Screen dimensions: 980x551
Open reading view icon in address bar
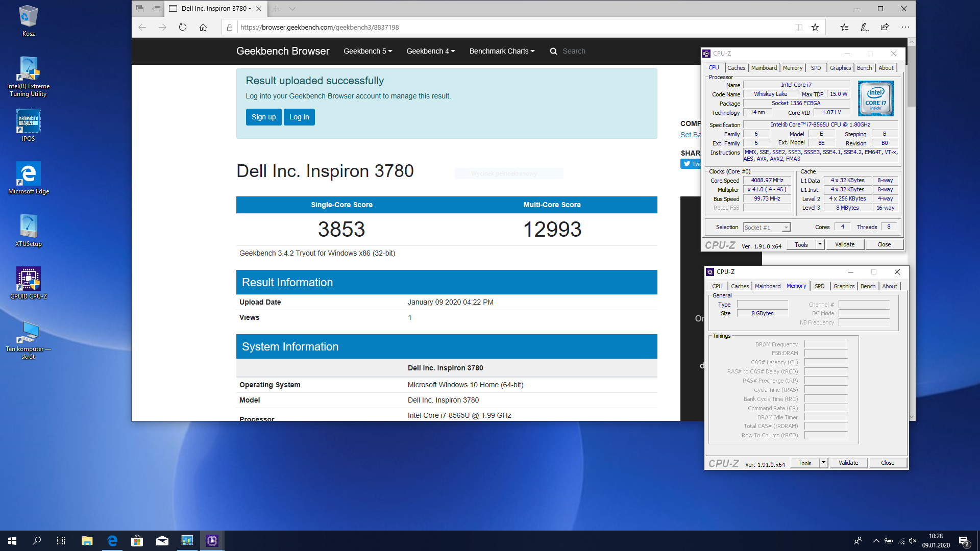coord(798,27)
